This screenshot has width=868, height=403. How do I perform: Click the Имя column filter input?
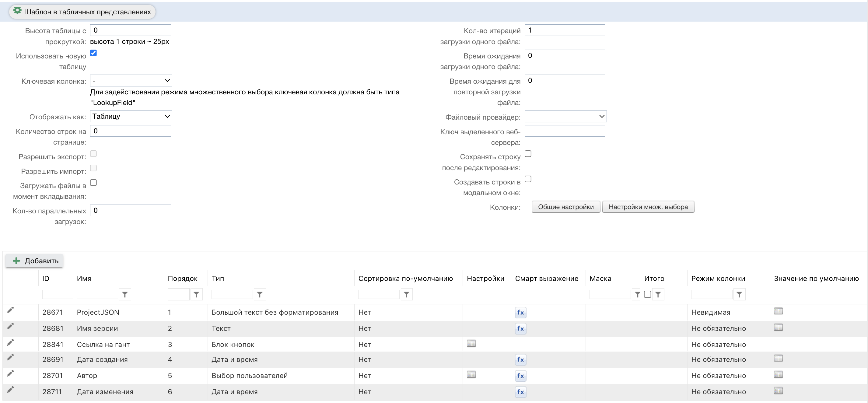[97, 295]
